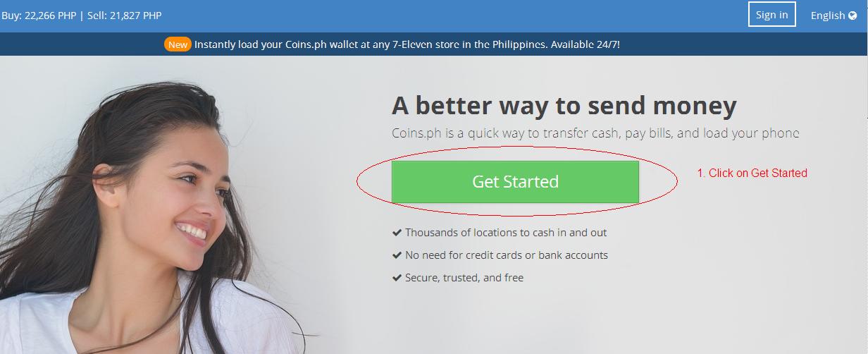This screenshot has width=868, height=354.
Task: Click the dark blue announcement bar
Action: coord(434,44)
